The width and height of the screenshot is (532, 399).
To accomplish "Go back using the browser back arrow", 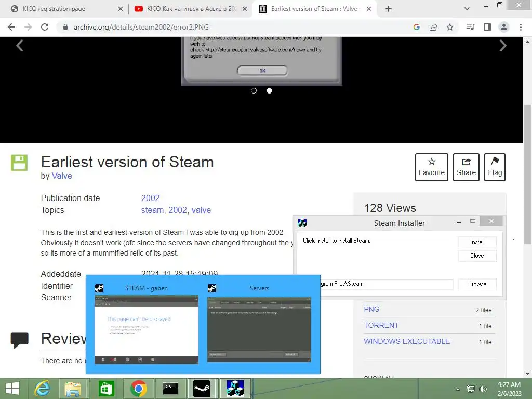I will pyautogui.click(x=11, y=27).
